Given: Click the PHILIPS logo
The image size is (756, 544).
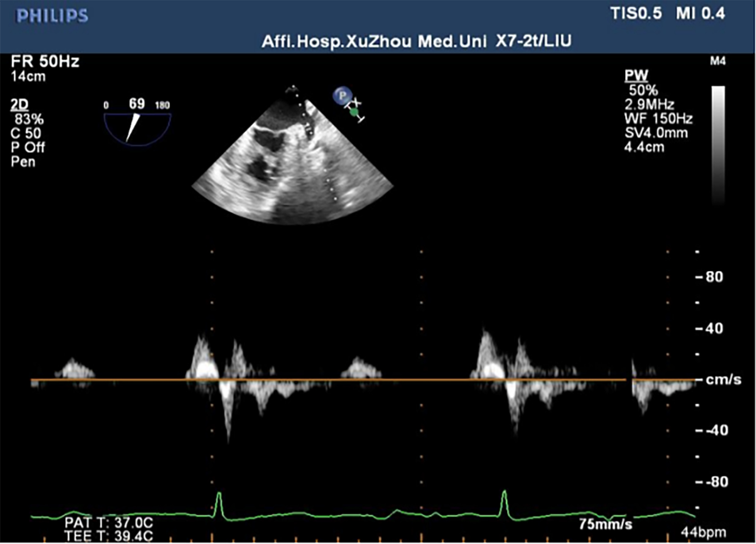Looking at the screenshot, I should pyautogui.click(x=52, y=16).
